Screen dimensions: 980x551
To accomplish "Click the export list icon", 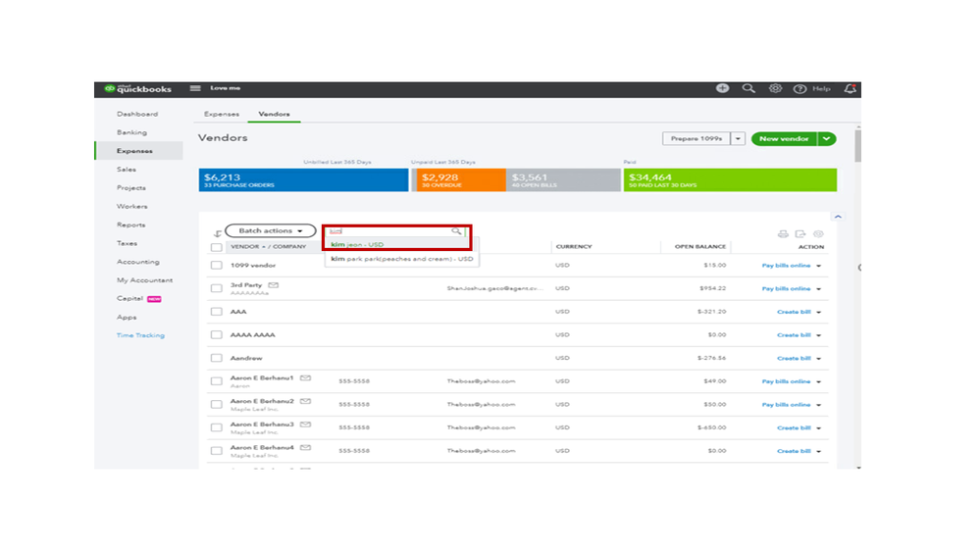I will (x=800, y=234).
